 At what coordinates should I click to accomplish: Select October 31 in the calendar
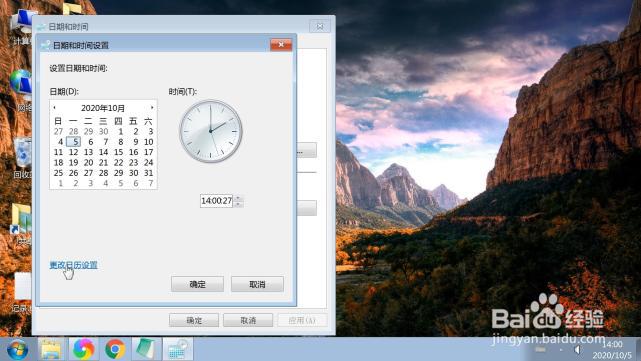[149, 173]
